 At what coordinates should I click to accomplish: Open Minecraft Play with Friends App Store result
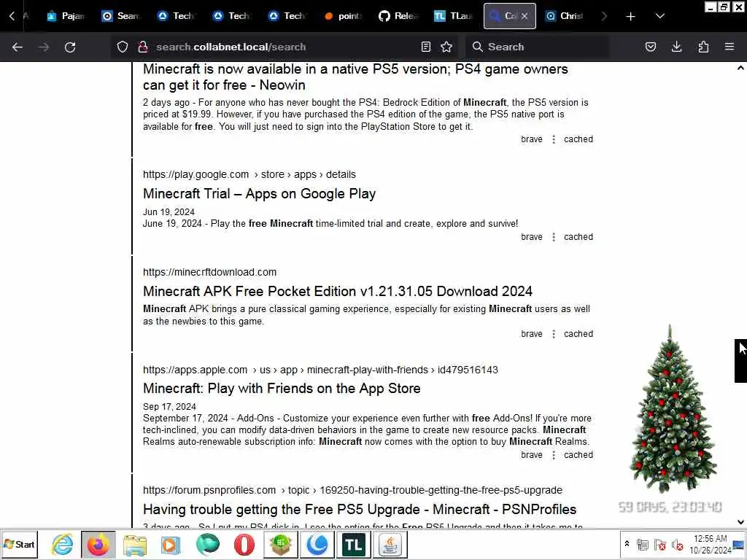pos(282,389)
